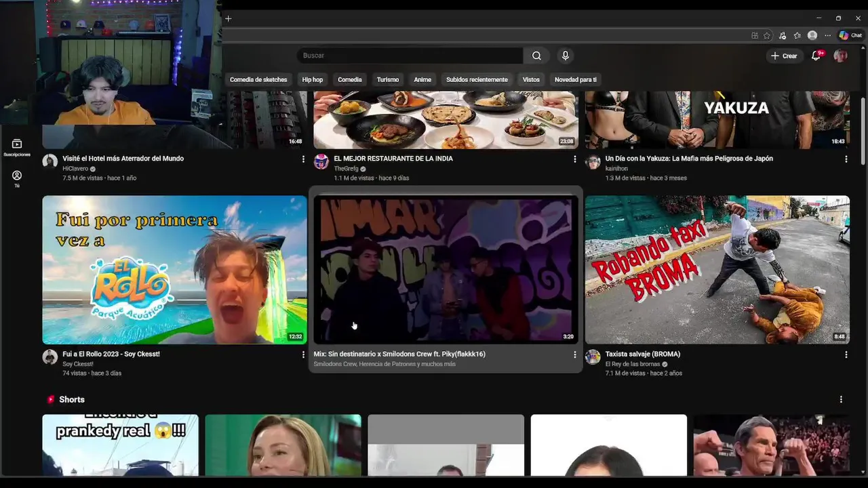Screen dimensions: 868x488
Task: Open Edge settings and more menu
Action: (827, 35)
